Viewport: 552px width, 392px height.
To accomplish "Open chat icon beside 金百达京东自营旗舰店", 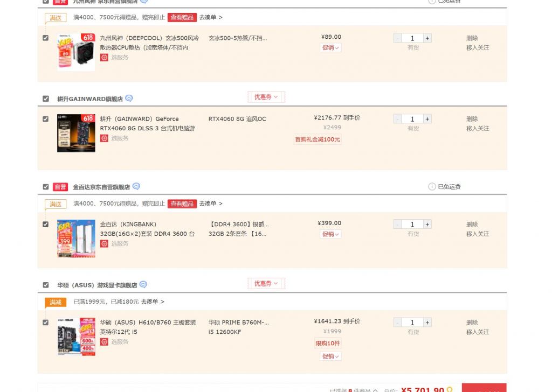I will click(136, 186).
